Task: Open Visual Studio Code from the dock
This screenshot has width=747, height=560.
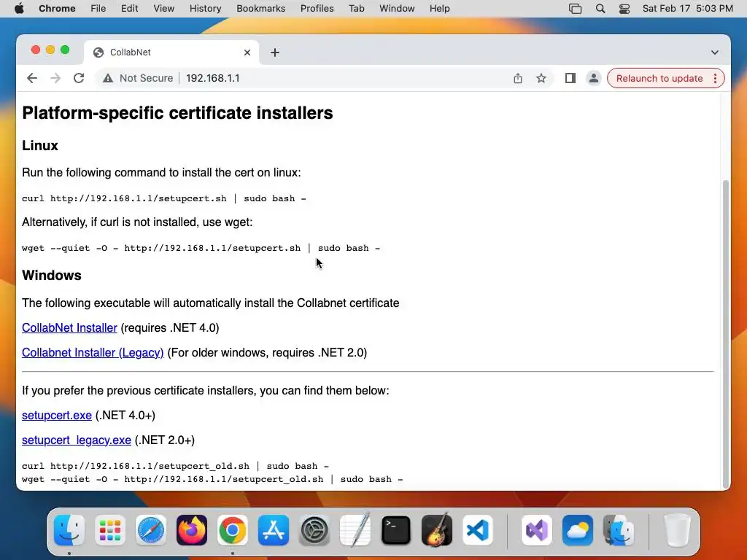Action: tap(478, 530)
